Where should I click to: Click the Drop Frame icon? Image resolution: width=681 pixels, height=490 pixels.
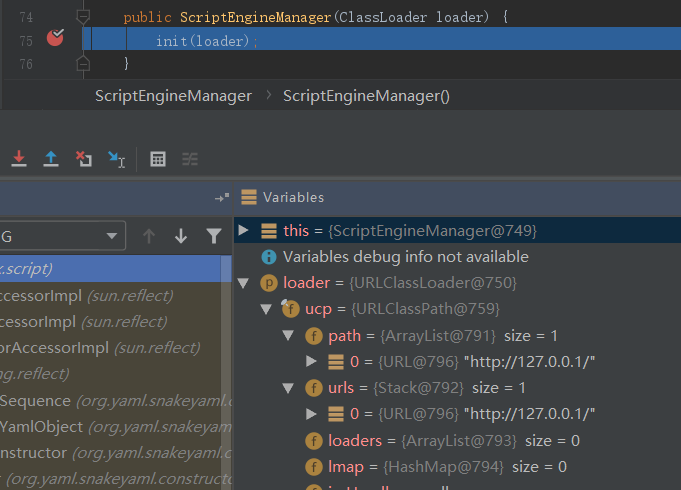coord(84,159)
